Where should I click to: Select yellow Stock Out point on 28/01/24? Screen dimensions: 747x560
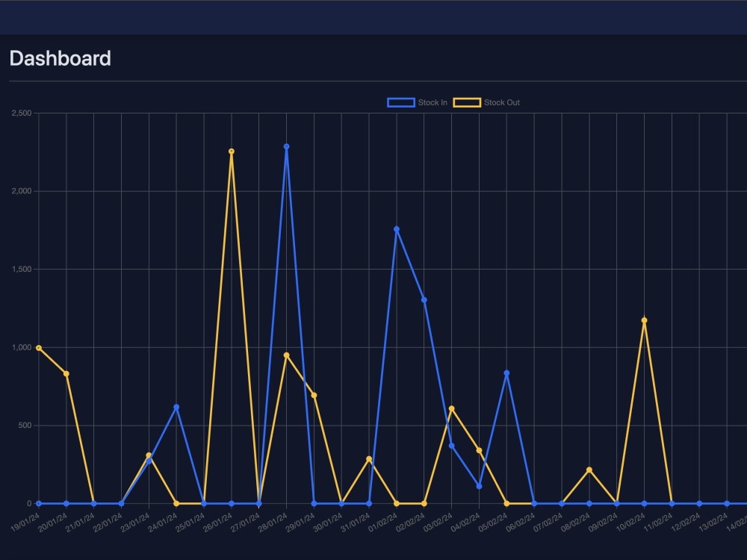[x=286, y=355]
